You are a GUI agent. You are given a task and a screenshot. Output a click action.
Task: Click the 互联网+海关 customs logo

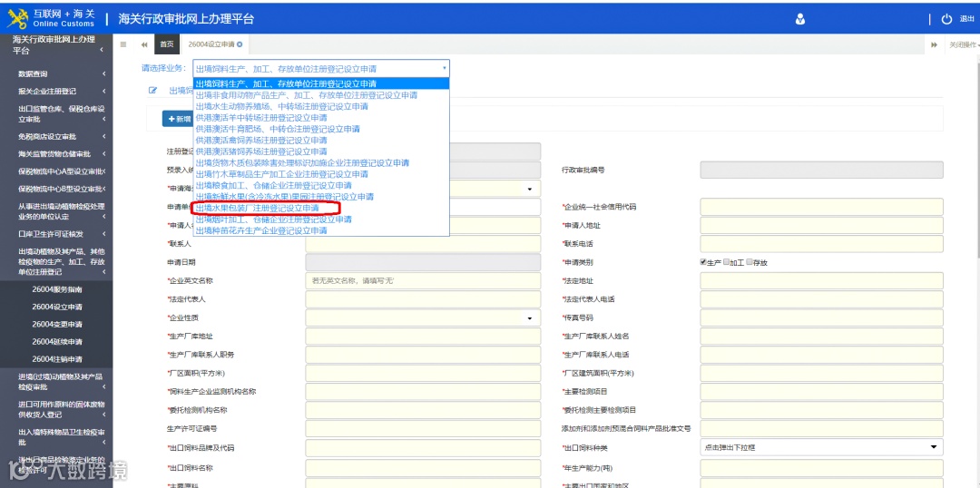click(x=51, y=19)
